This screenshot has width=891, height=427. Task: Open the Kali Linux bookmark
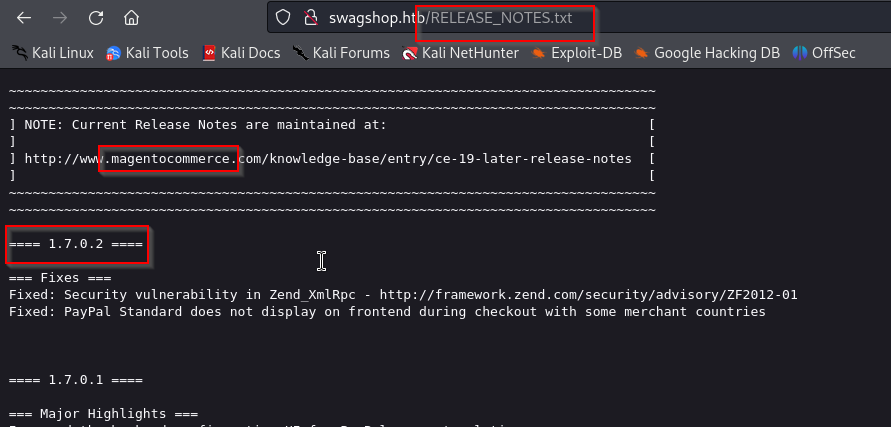coord(51,53)
